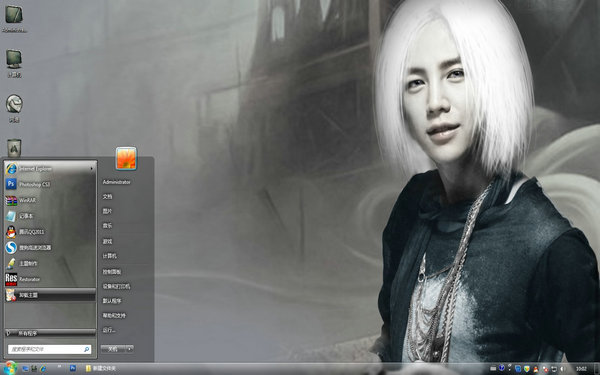Launch Photoshop CS3 from the Start menu
This screenshot has height=375, width=600.
pyautogui.click(x=50, y=184)
